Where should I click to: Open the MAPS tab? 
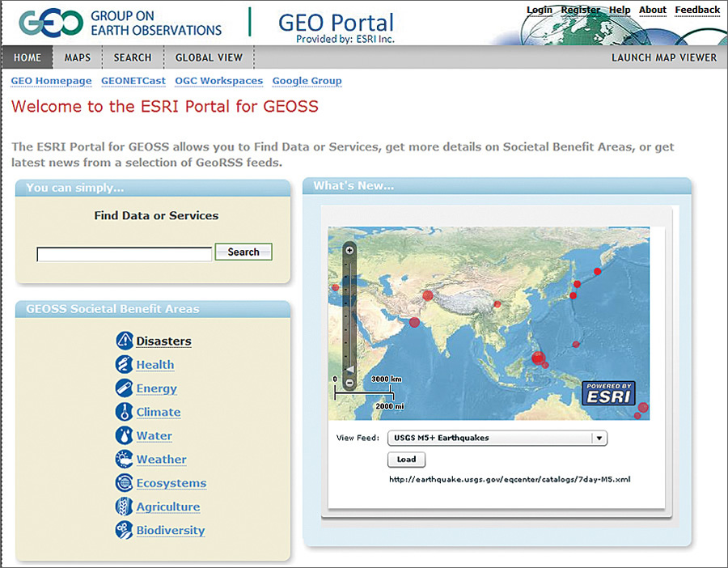(78, 57)
